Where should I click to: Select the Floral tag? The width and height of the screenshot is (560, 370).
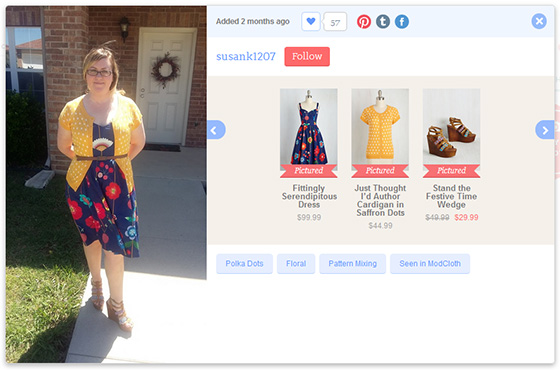coord(296,264)
